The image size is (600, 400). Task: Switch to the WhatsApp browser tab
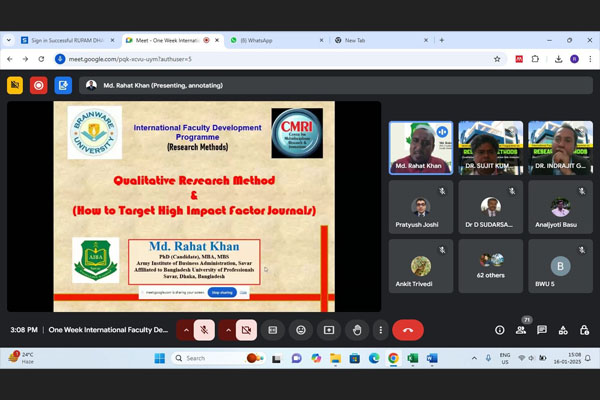270,40
